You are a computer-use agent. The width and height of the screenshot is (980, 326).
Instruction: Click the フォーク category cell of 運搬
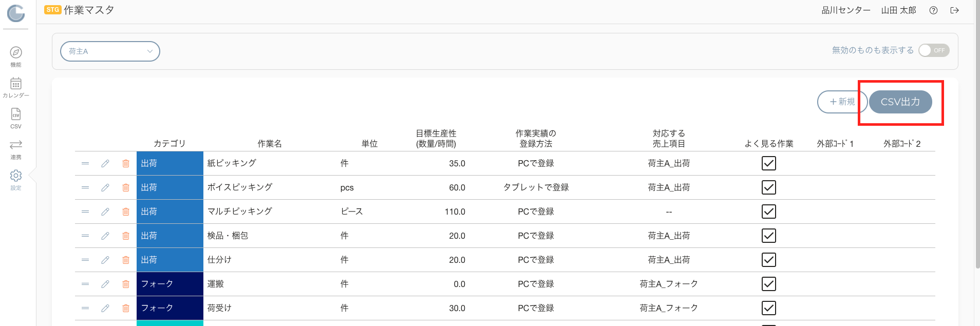[x=170, y=284]
